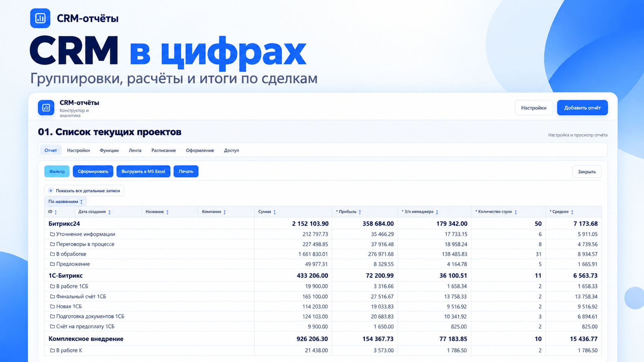Open the Доступ tab
This screenshot has width=644, height=362.
point(231,150)
